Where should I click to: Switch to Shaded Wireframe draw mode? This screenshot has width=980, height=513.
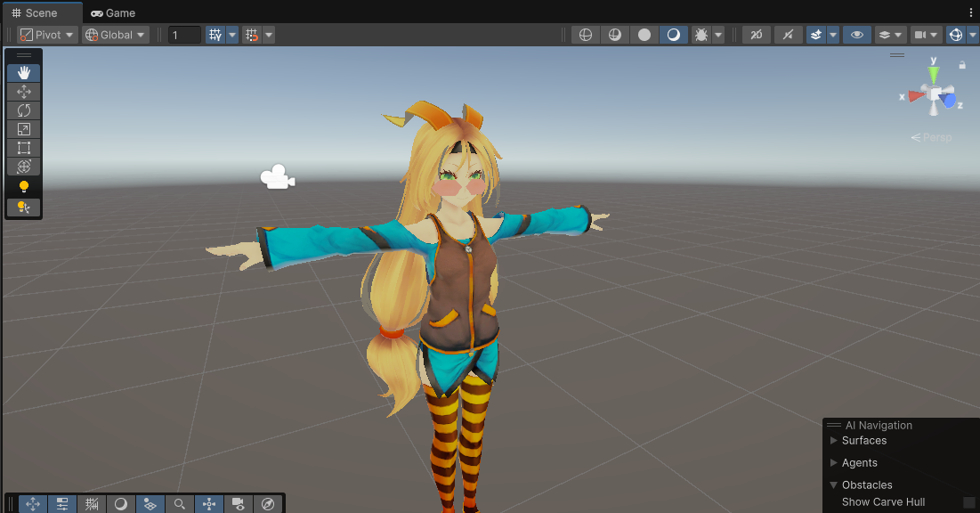(x=615, y=35)
